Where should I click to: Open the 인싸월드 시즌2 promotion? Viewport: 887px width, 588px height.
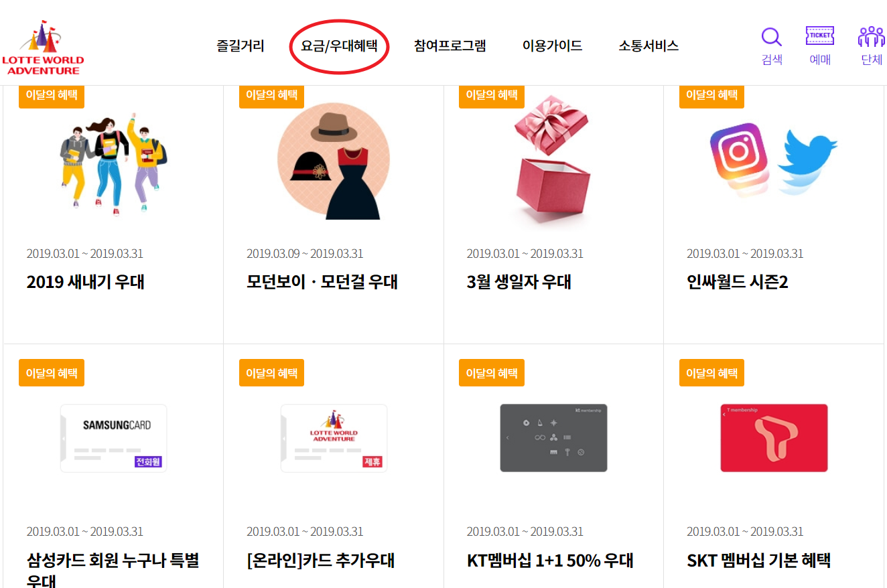click(737, 282)
